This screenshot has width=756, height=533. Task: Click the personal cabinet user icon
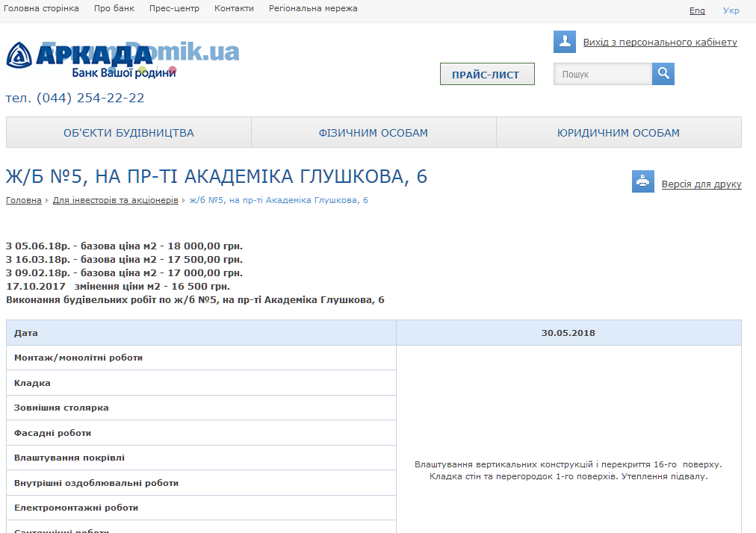click(x=564, y=42)
